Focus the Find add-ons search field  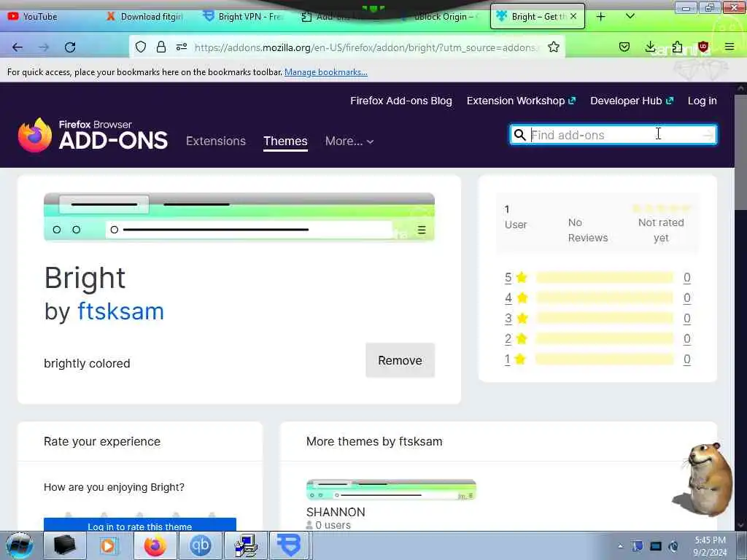point(614,135)
